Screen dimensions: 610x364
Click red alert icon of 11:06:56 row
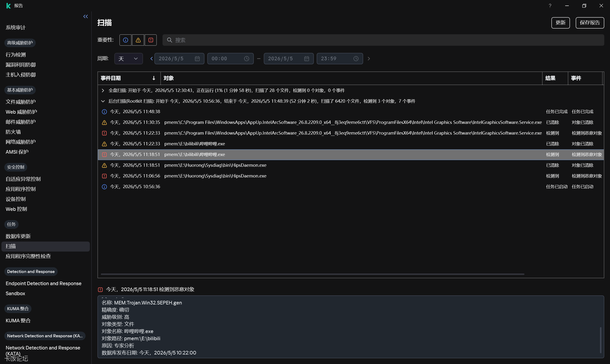[104, 176]
